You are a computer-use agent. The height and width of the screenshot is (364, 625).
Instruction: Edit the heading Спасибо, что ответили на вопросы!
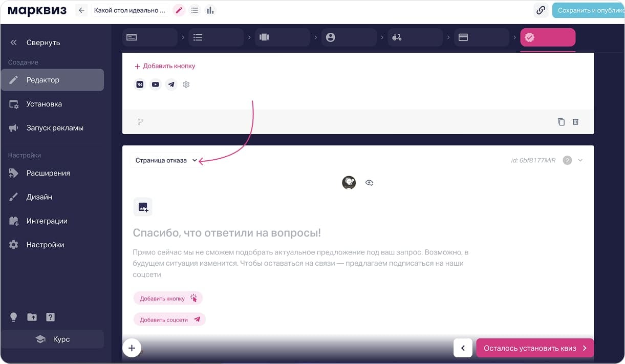click(227, 233)
